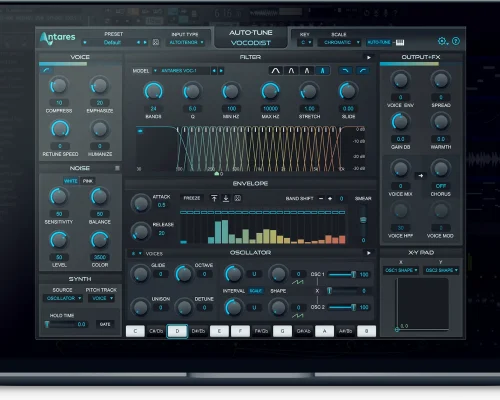Click note B key button
This screenshot has height=400, width=500.
(x=366, y=331)
